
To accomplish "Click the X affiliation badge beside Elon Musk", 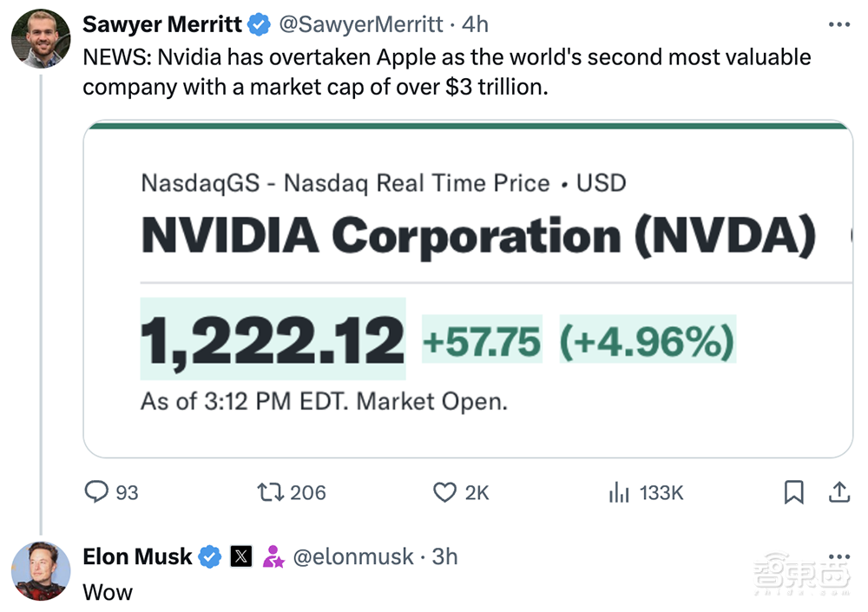I will point(240,556).
